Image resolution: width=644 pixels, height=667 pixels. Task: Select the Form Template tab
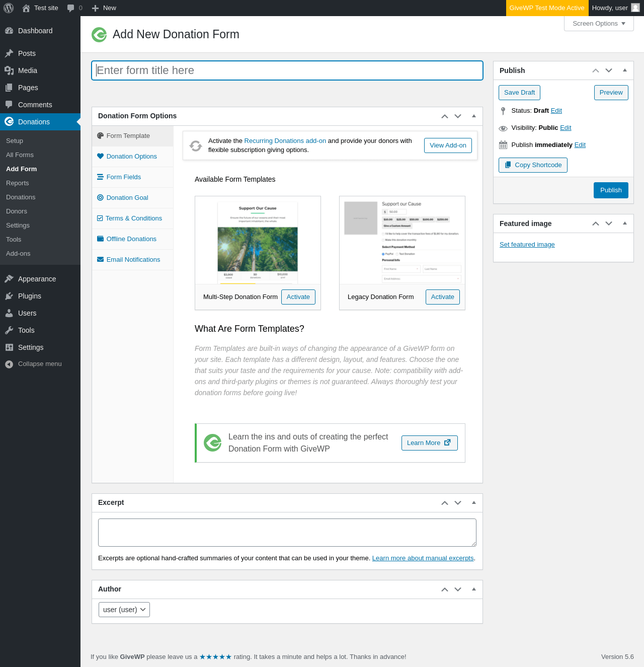coord(133,136)
